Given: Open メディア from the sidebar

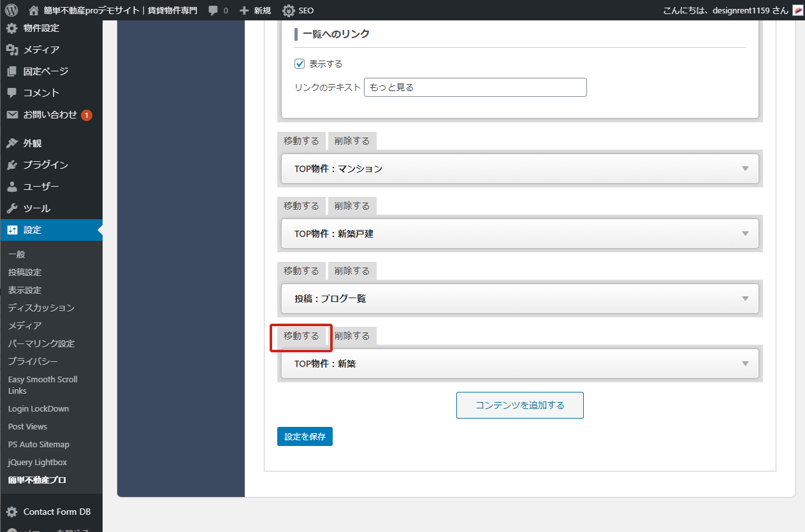Looking at the screenshot, I should (x=41, y=50).
